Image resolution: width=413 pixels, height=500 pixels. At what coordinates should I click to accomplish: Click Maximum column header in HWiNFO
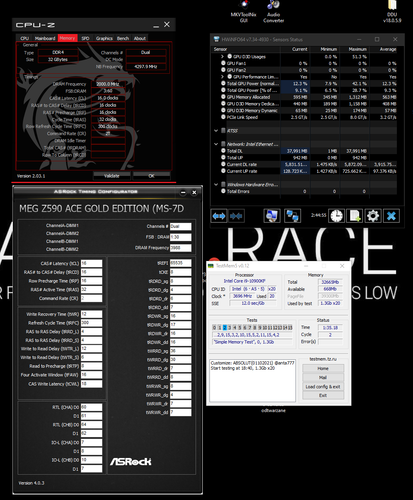(354, 49)
